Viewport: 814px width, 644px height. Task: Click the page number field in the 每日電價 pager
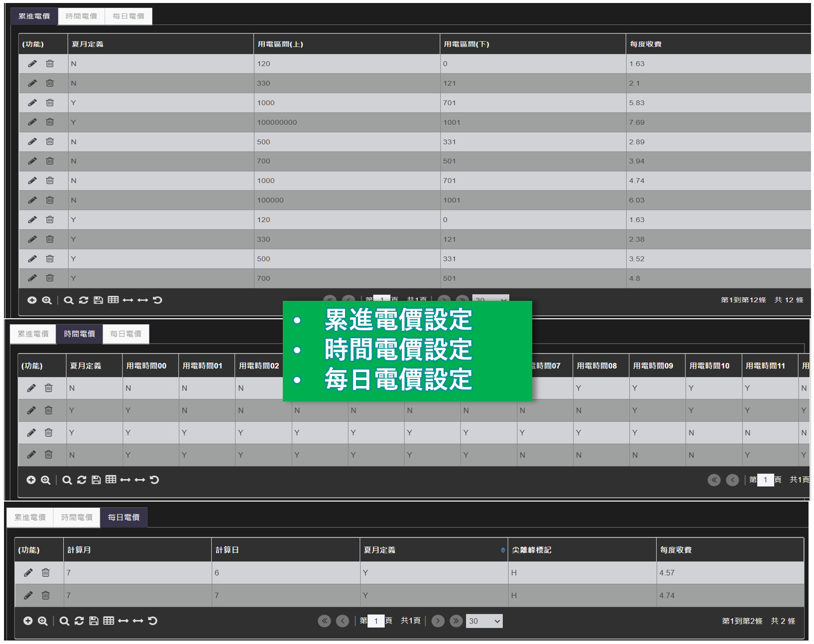click(376, 621)
